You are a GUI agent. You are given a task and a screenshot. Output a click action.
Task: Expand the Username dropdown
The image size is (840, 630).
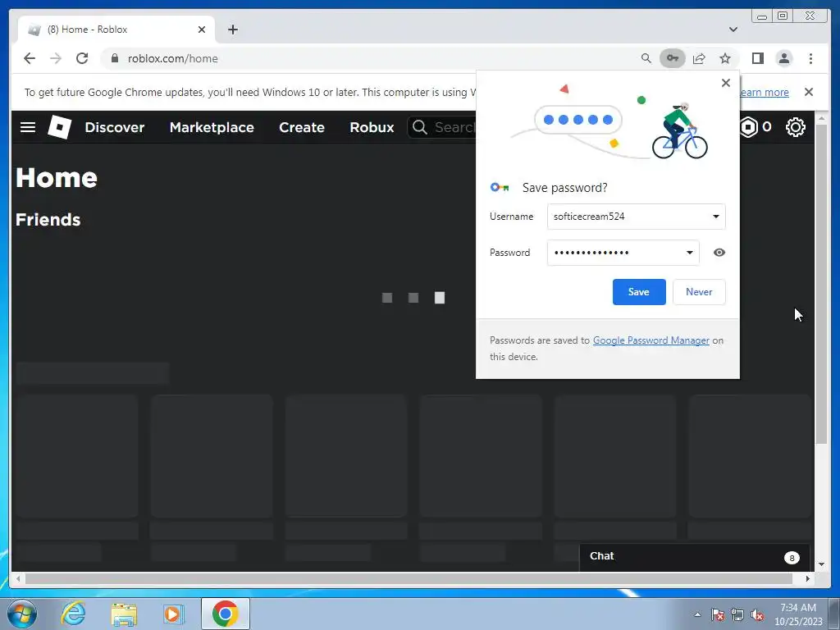tap(715, 217)
